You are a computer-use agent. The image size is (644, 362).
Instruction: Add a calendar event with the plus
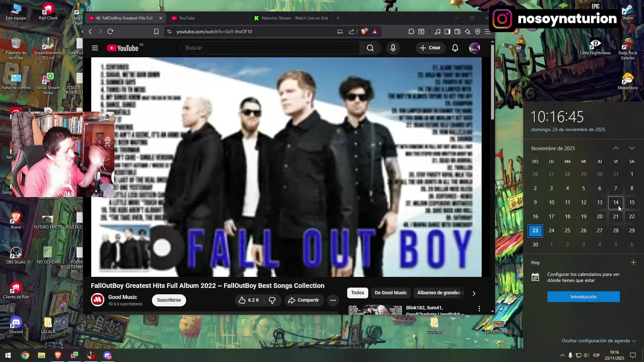pyautogui.click(x=633, y=262)
